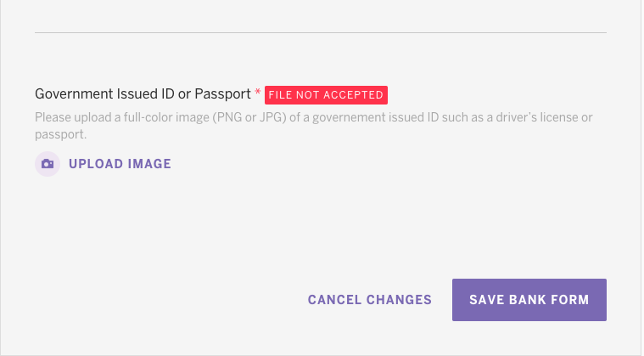Select the UPLOAD IMAGE text link

point(120,164)
